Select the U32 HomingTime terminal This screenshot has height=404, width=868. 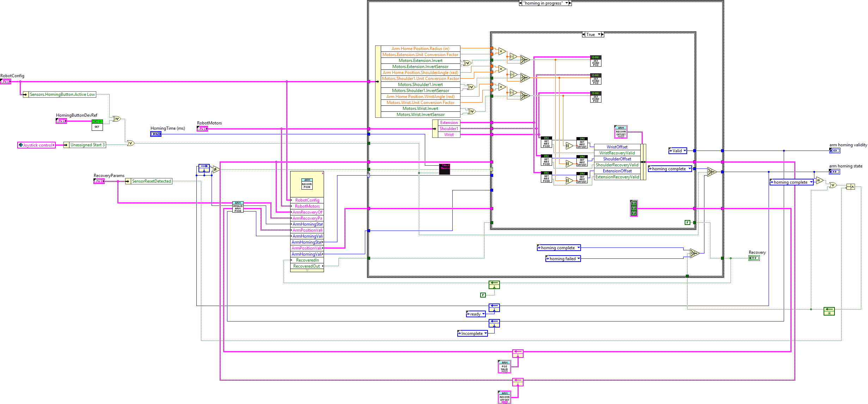(x=156, y=134)
